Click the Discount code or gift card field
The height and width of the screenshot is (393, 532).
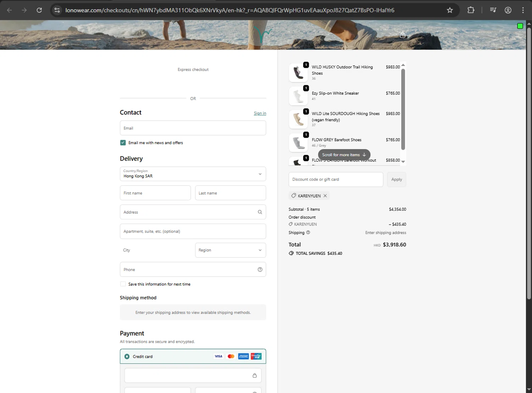point(336,179)
